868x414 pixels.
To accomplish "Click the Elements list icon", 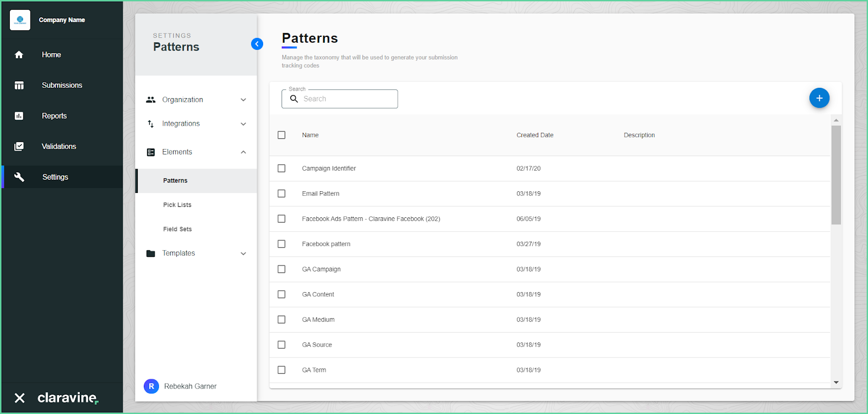I will coord(151,152).
